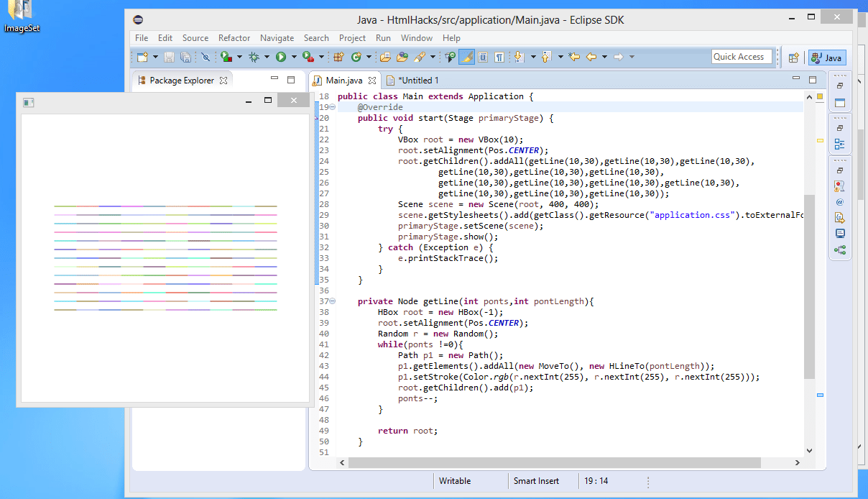This screenshot has height=499, width=868.
Task: Open the Javadoc view using the @ icon
Action: pyautogui.click(x=839, y=202)
